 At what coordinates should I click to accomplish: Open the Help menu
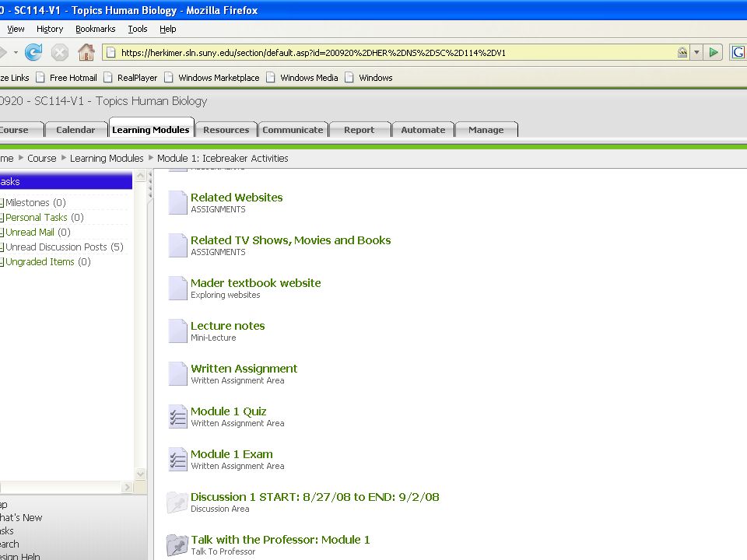168,29
